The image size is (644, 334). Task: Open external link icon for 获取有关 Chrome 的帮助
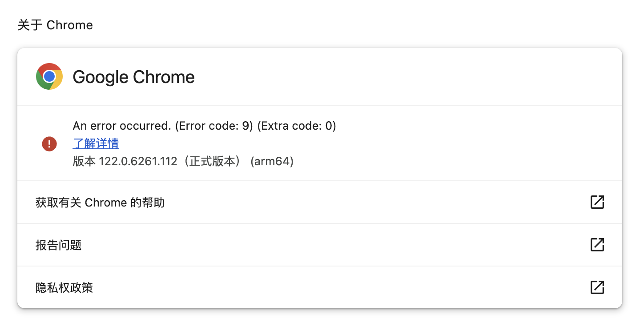(x=597, y=202)
